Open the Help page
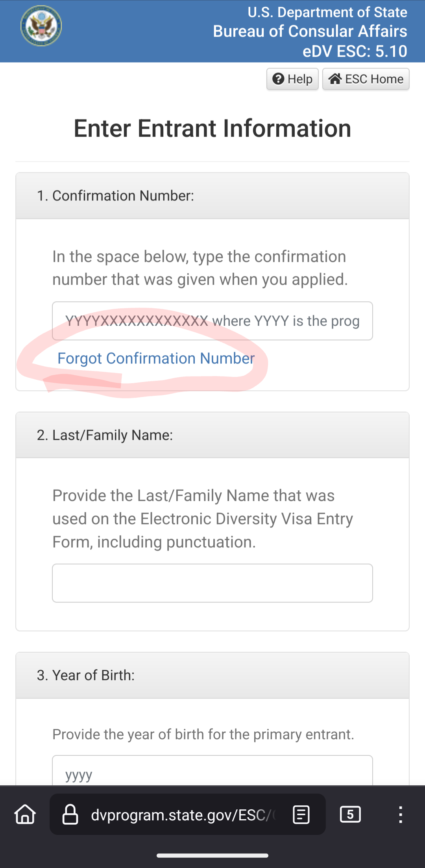 [292, 79]
